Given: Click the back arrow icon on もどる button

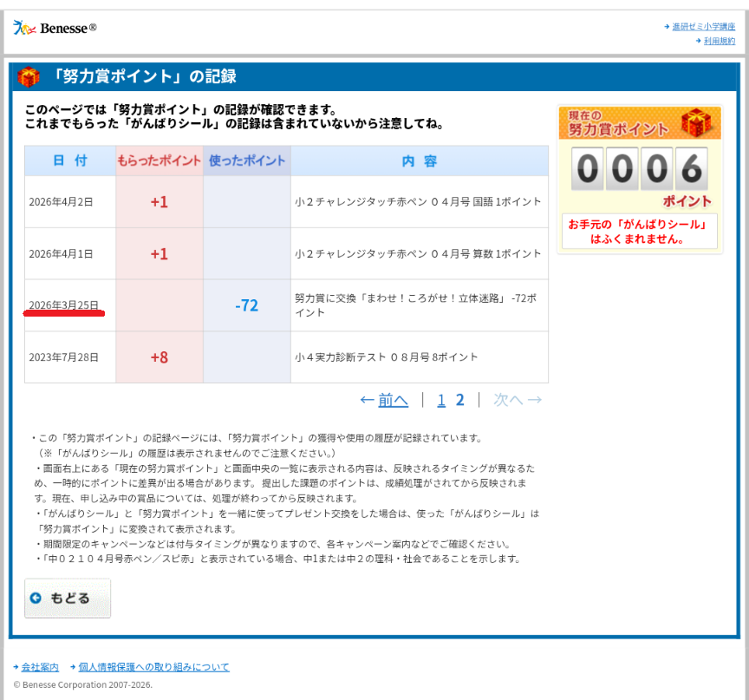Looking at the screenshot, I should coord(36,598).
